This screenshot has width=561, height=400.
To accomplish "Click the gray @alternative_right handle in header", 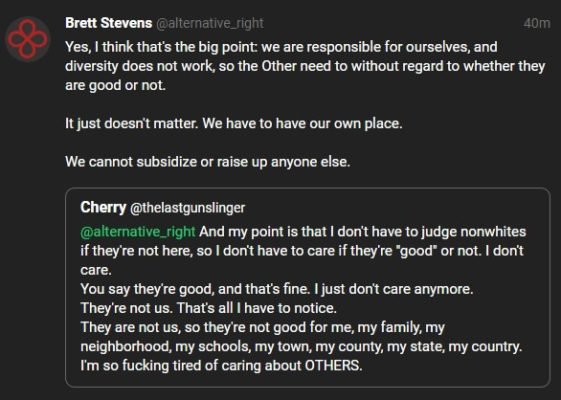I will coord(210,23).
